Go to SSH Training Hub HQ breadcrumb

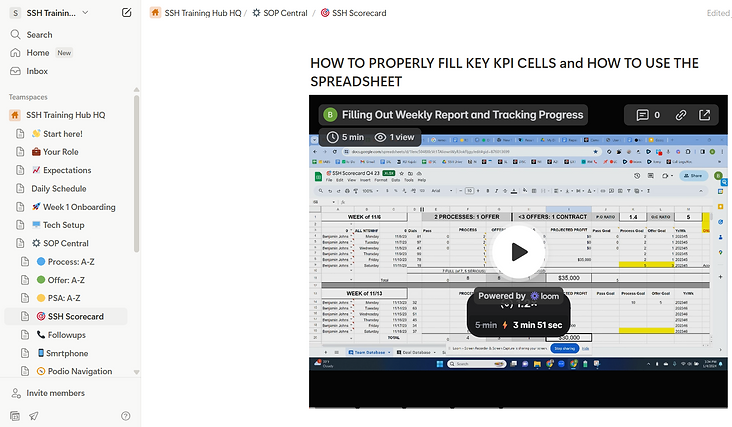coord(196,13)
